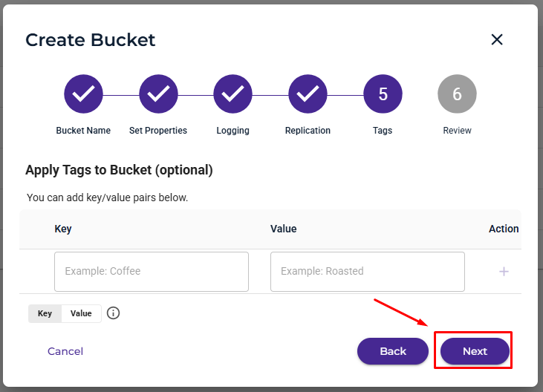543x392 pixels.
Task: Switch toggle to Value mode
Action: coord(81,313)
